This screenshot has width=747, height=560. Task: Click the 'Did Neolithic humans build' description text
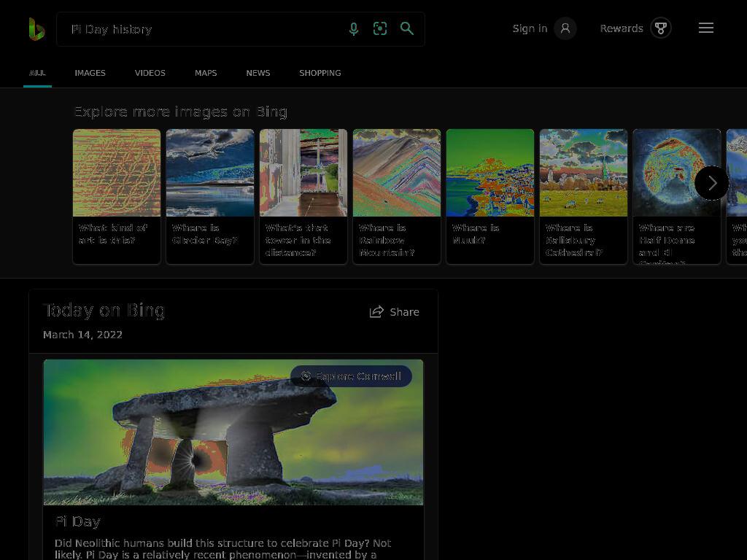tap(223, 548)
